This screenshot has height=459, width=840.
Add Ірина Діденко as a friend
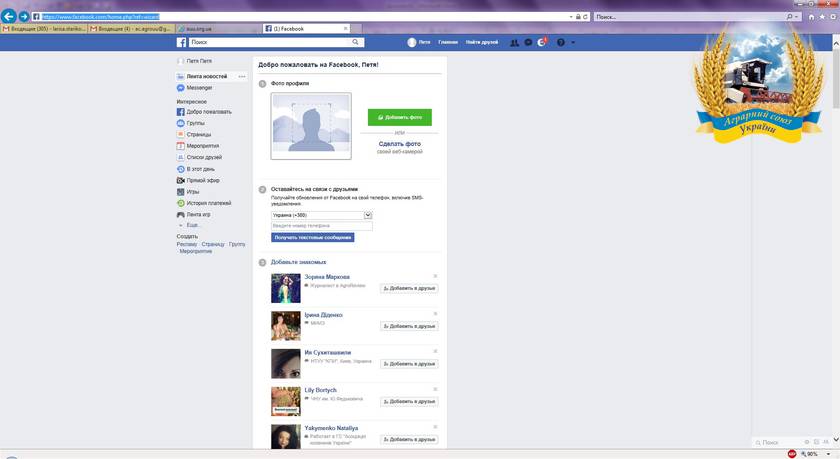[409, 326]
